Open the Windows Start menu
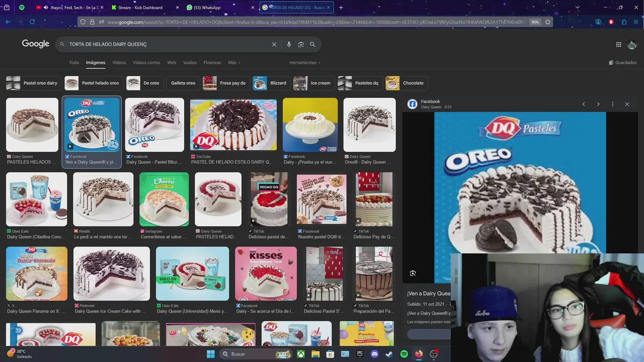The image size is (644, 362). 211,354
